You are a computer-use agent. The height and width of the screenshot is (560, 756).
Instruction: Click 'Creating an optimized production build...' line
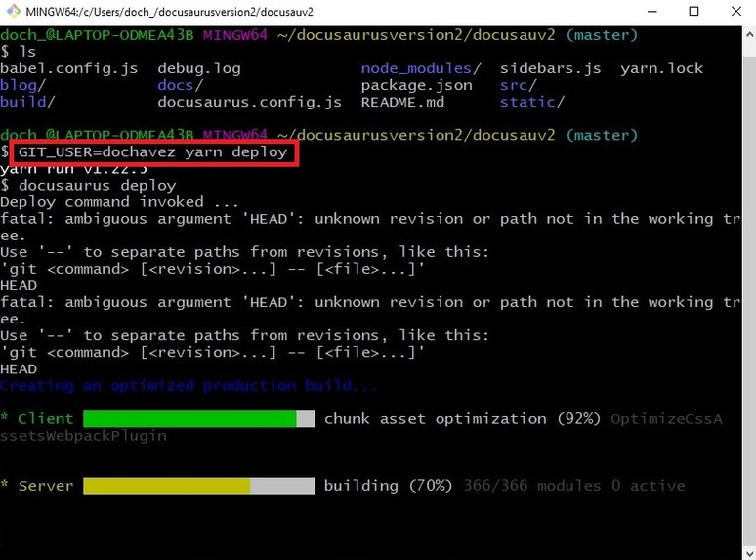[189, 386]
